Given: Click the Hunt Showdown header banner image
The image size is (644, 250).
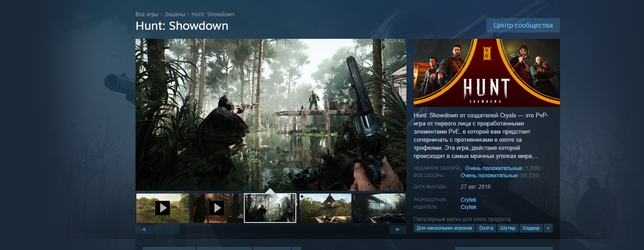Looking at the screenshot, I should pos(487,73).
